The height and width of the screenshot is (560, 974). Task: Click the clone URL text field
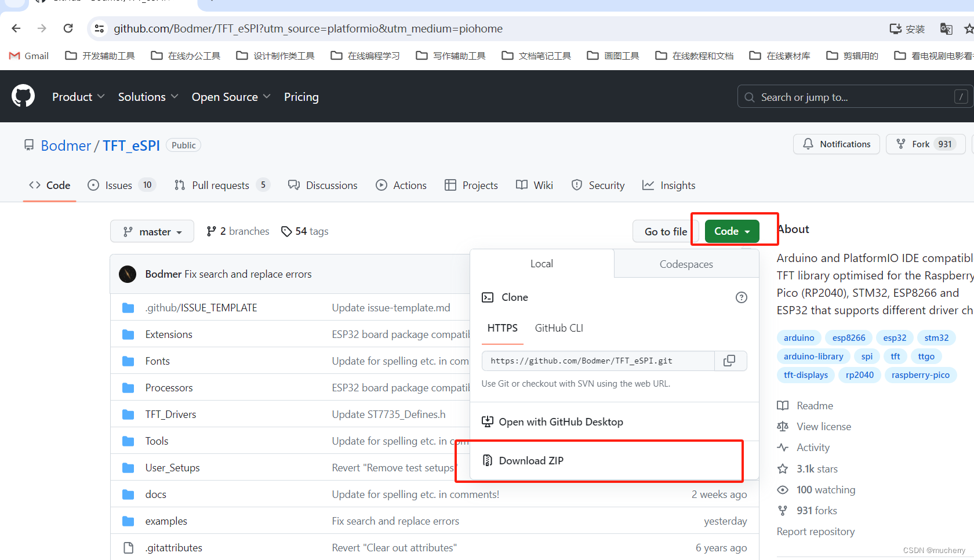pyautogui.click(x=598, y=361)
